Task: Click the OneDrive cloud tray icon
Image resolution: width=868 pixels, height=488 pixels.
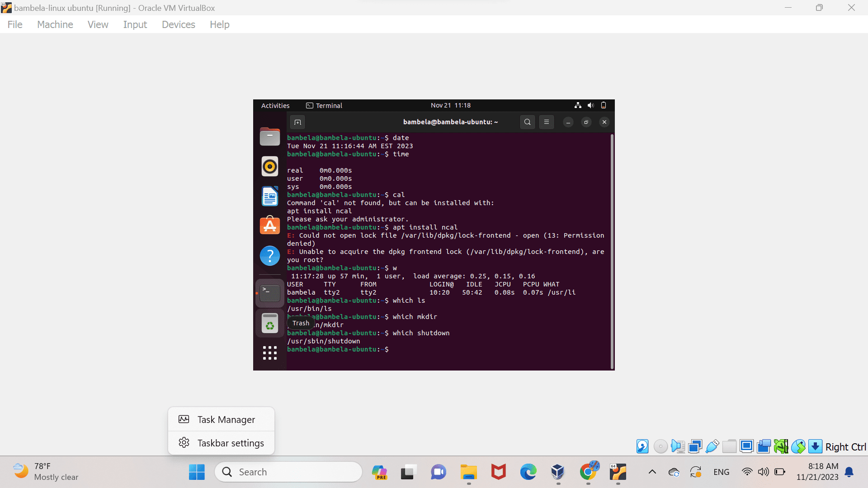Action: 674,472
